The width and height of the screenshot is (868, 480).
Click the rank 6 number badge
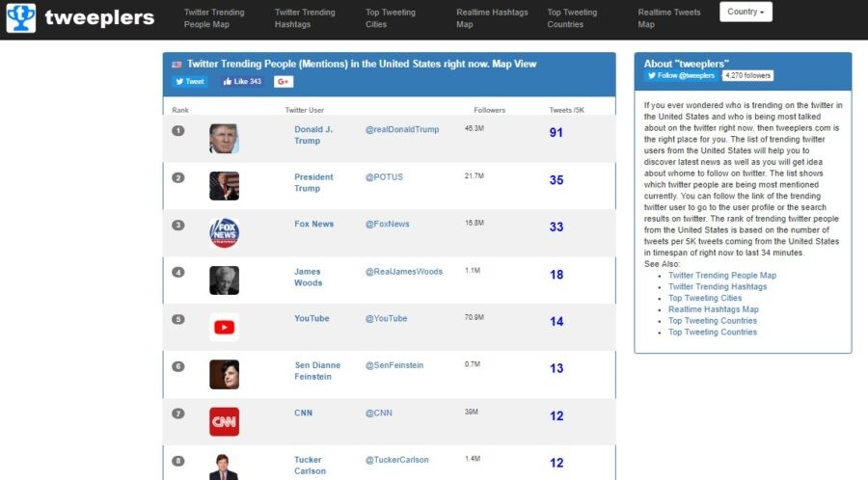177,366
